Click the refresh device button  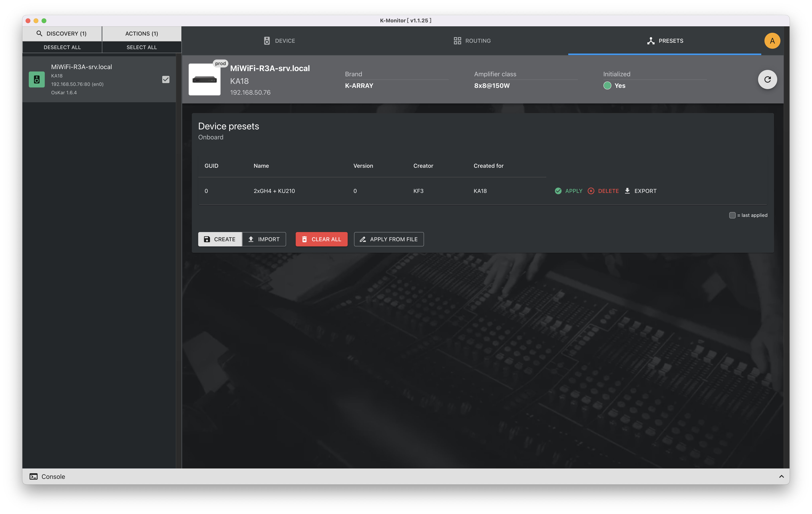click(767, 79)
